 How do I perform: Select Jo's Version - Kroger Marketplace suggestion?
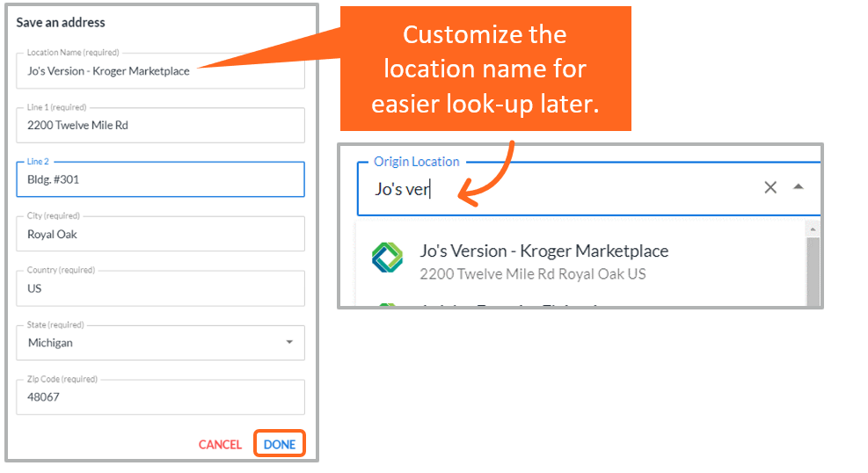point(580,261)
